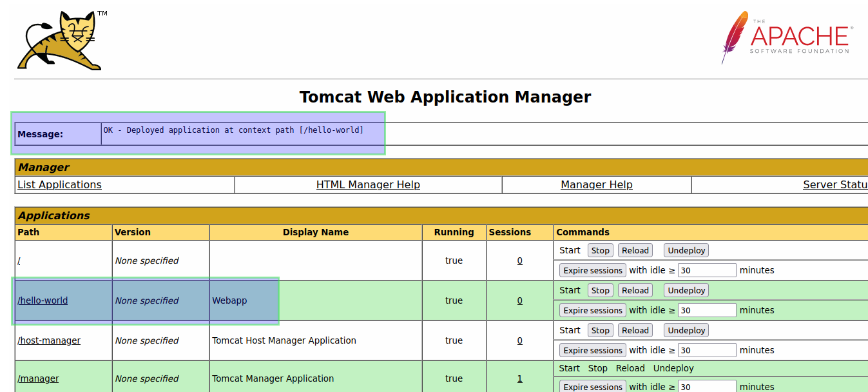
Task: Open the HTML Manager Help link
Action: tap(368, 185)
